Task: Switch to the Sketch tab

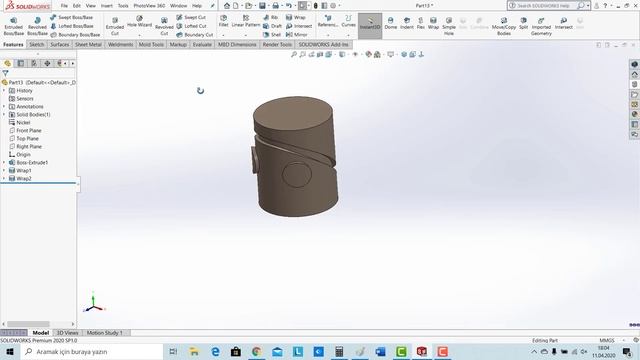Action: click(37, 44)
